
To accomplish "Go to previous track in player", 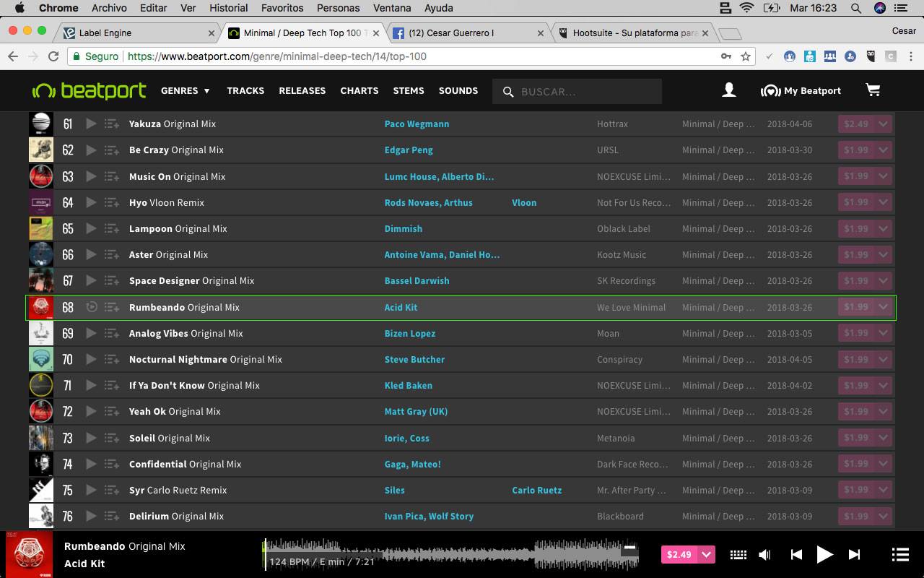I will click(796, 554).
